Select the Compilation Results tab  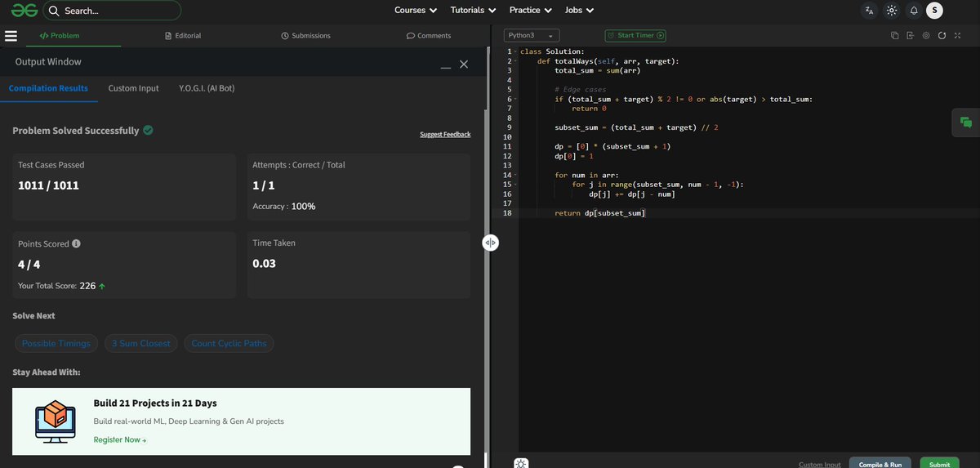(48, 88)
